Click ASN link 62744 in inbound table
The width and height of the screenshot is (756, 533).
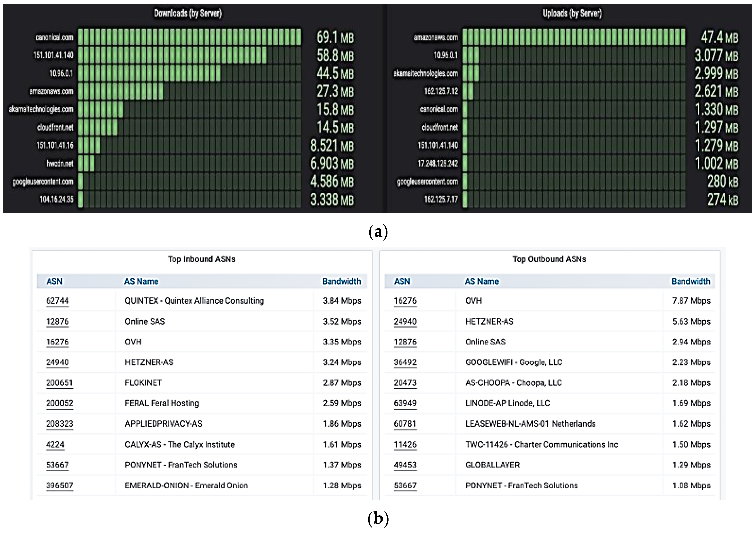[x=57, y=301]
